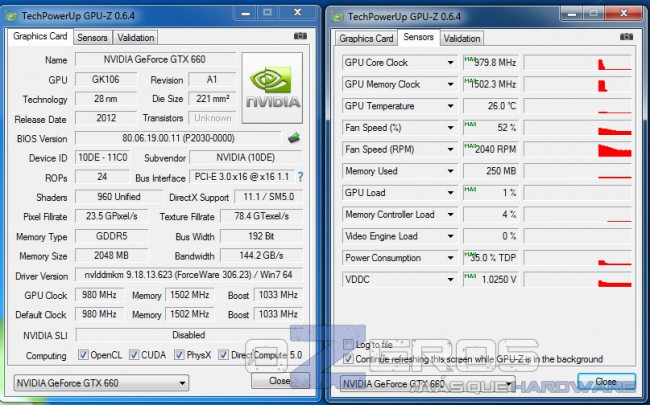Click the Texture Fillrate field 78.4 GTexel/s
The height and width of the screenshot is (405, 650).
pyautogui.click(x=261, y=216)
